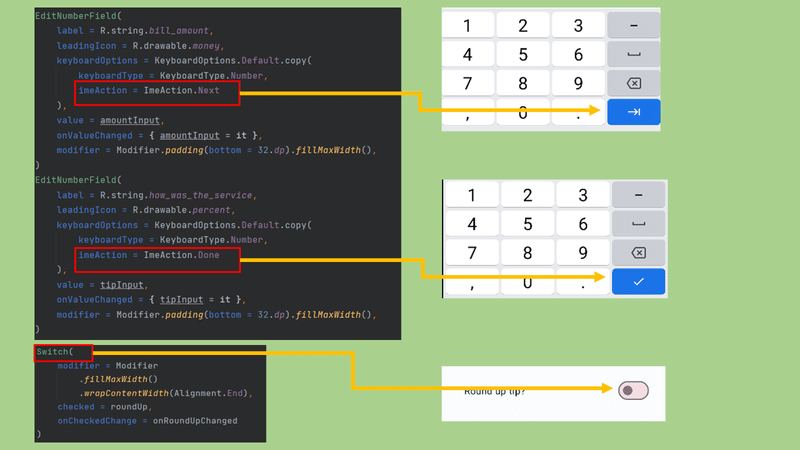The height and width of the screenshot is (450, 800).
Task: Click 'label = R.string.how_was_the_service' line
Action: click(157, 195)
